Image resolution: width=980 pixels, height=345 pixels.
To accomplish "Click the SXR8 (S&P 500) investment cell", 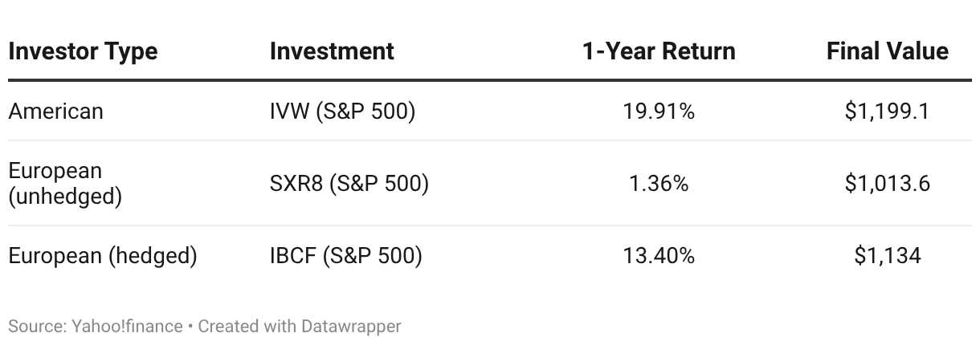I will coord(349,184).
